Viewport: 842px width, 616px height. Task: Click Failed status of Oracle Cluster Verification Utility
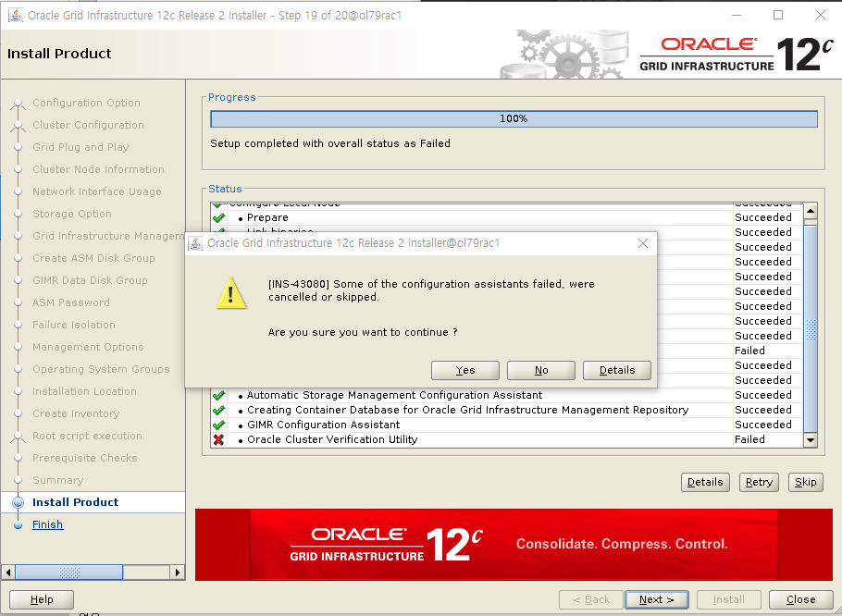(749, 439)
